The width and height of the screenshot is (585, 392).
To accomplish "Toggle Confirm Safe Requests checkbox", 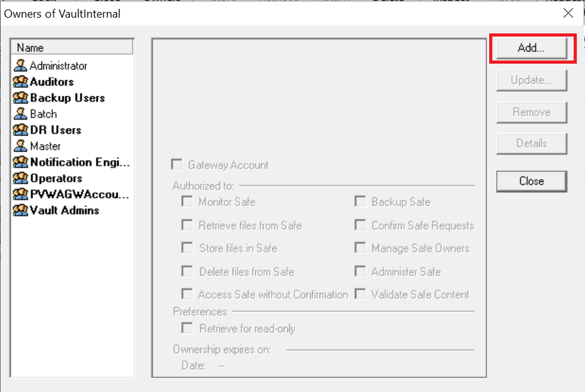I will (361, 225).
